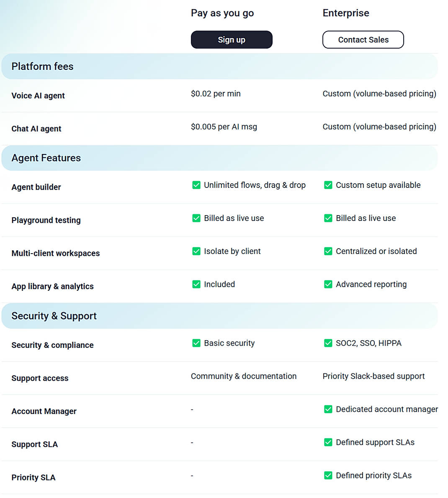Image resolution: width=448 pixels, height=498 pixels.
Task: Click check icon next to Basic security
Action: point(196,343)
